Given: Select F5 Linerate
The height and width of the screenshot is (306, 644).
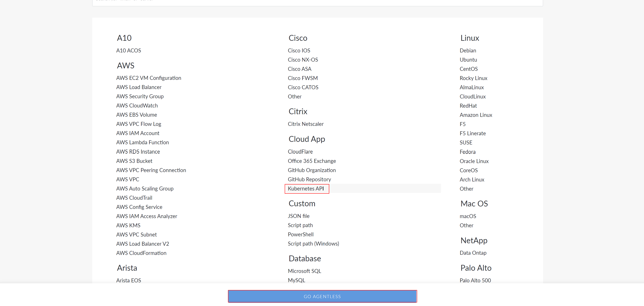Looking at the screenshot, I should coord(473,134).
